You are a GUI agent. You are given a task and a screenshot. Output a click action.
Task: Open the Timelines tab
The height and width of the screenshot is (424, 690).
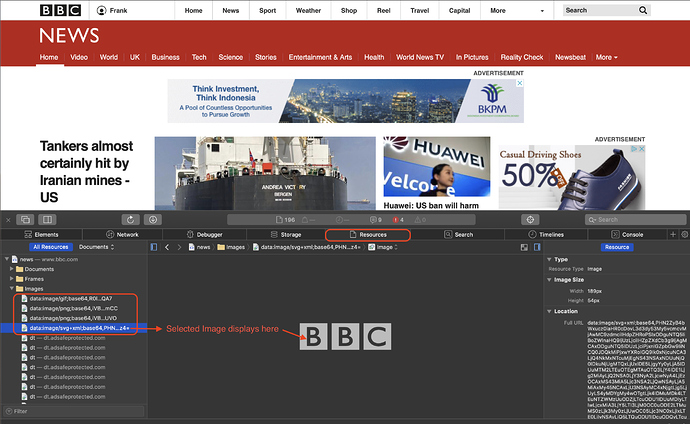[x=546, y=234]
